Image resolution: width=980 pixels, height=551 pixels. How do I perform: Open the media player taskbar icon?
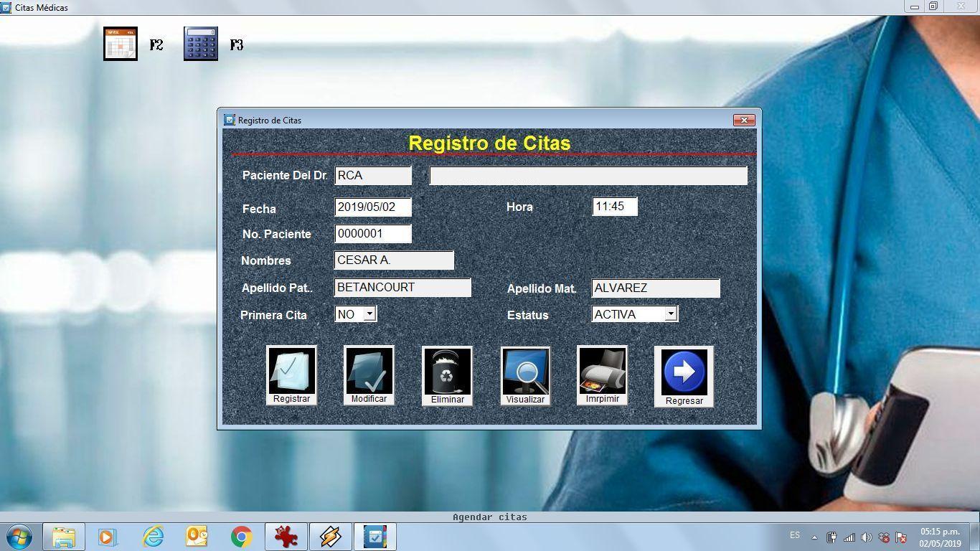point(107,537)
